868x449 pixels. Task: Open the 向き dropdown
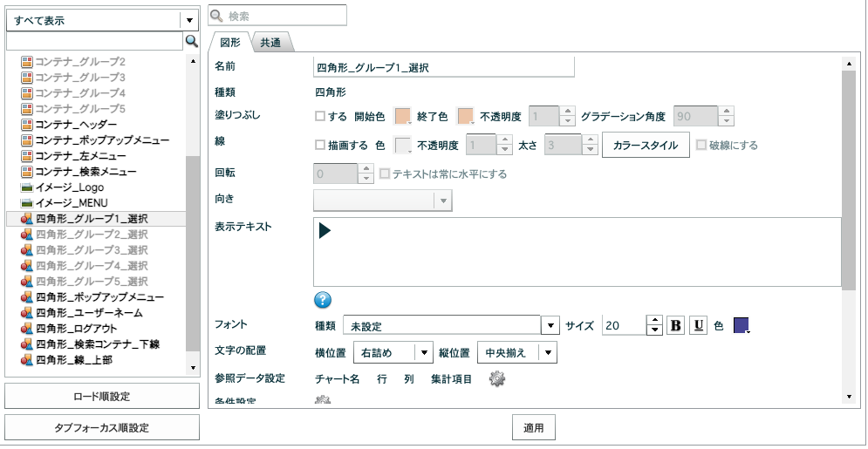(383, 201)
